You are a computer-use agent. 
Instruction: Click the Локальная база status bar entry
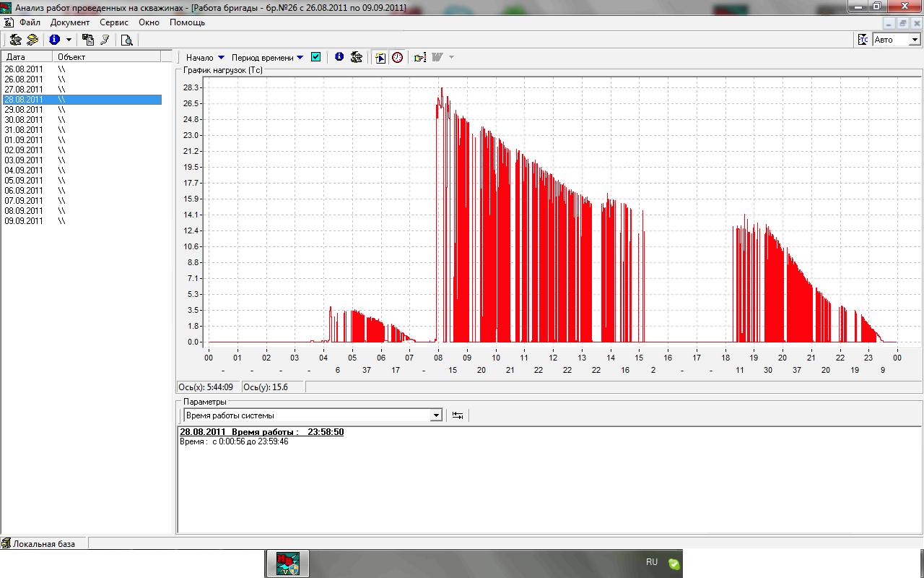[x=44, y=543]
